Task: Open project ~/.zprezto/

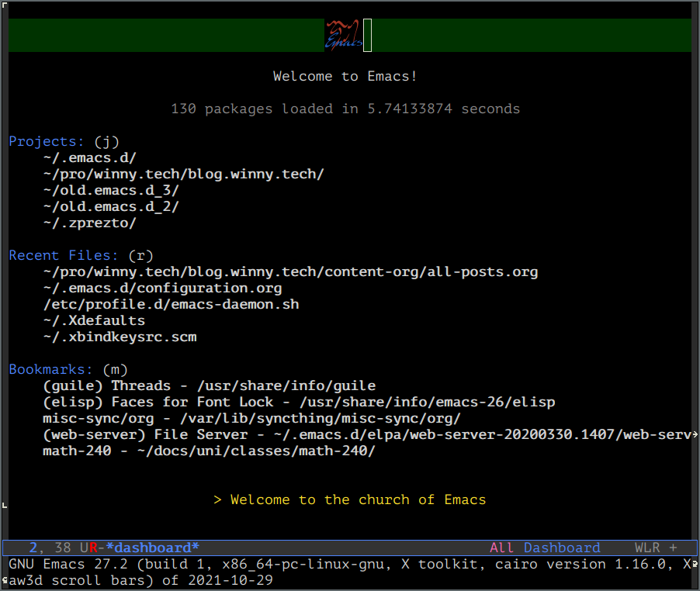Action: pos(90,223)
